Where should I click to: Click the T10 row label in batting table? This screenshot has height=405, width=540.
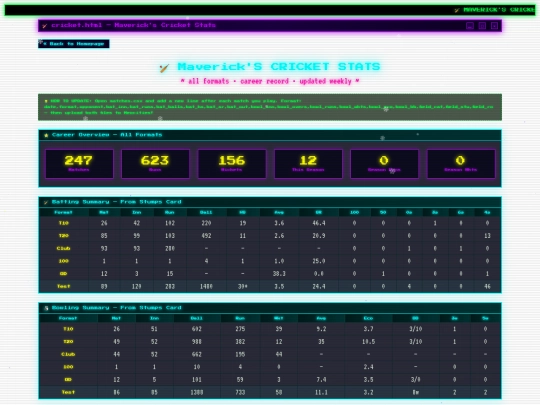[x=64, y=223]
